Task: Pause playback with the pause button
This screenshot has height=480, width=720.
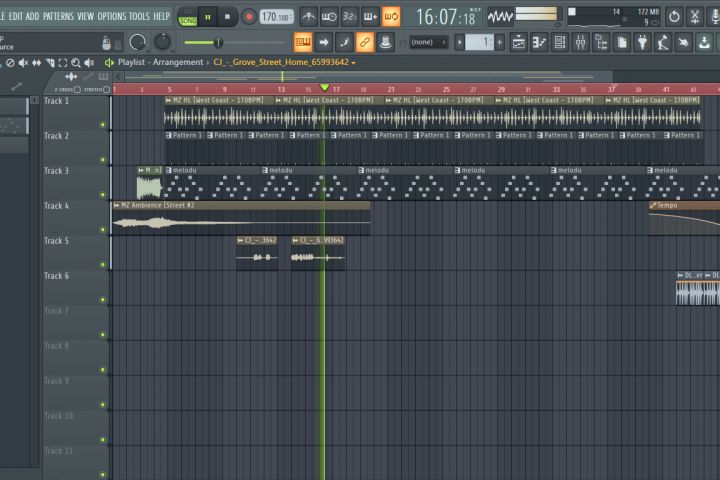Action: tap(208, 17)
